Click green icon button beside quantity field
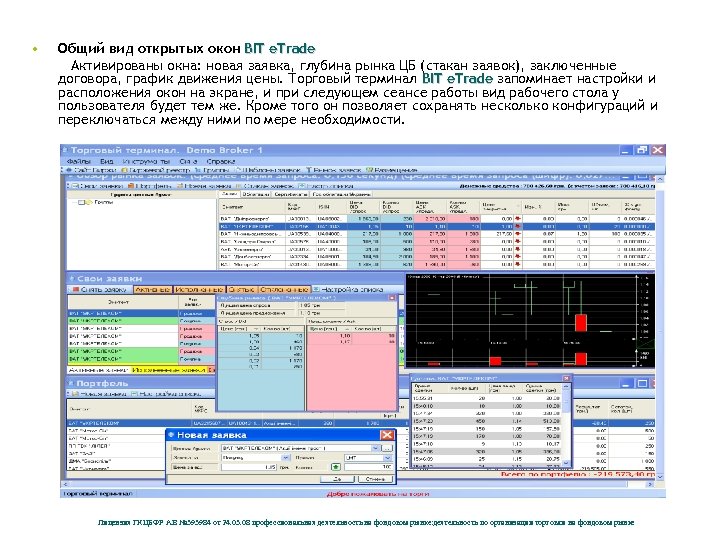The image size is (720, 540). click(x=336, y=467)
